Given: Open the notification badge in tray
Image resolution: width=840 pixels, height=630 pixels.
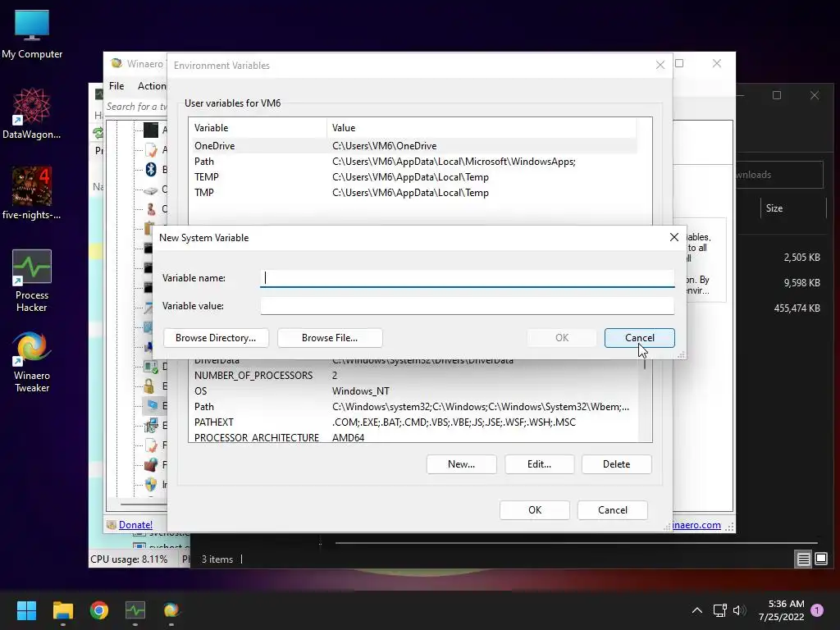Looking at the screenshot, I should [x=817, y=610].
